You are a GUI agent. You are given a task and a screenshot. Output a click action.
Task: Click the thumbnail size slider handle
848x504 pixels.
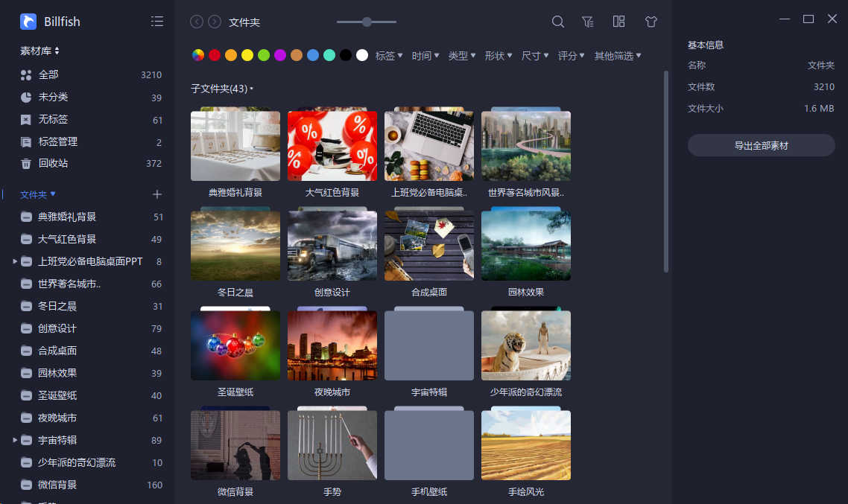click(367, 22)
